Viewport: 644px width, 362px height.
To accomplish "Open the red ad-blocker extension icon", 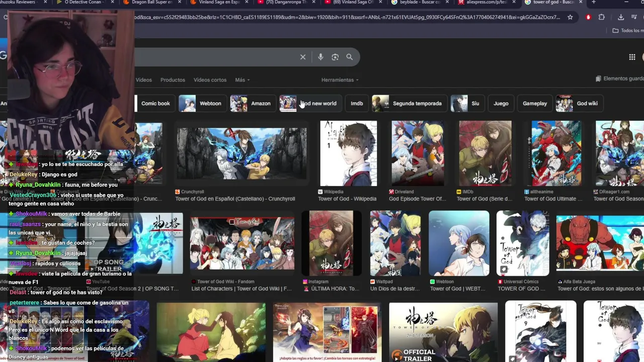I will [588, 17].
